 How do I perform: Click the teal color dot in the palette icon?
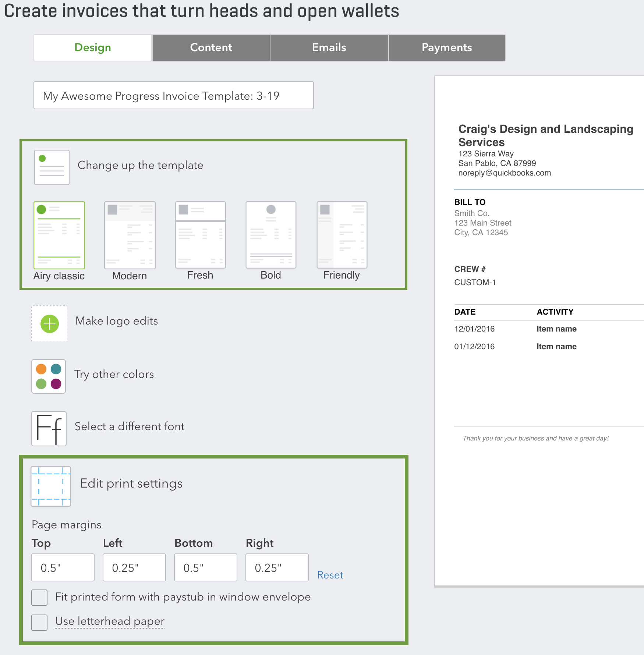tap(56, 368)
